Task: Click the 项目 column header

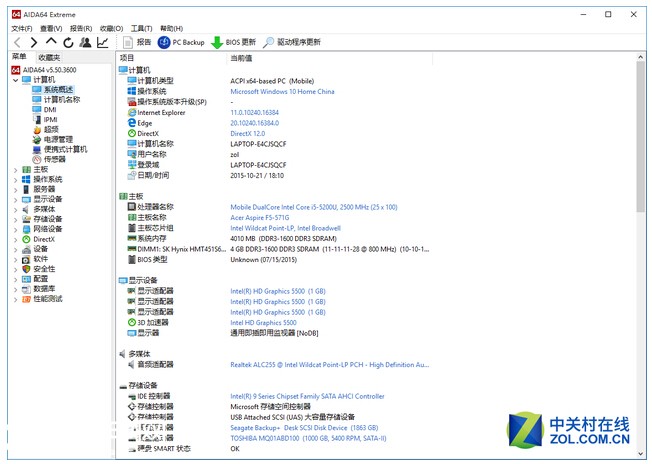Action: tap(127, 58)
